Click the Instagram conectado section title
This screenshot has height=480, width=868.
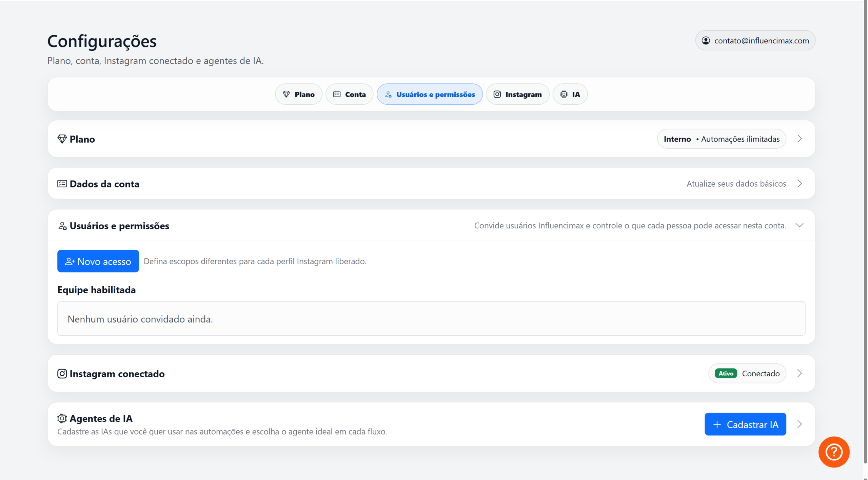[117, 374]
